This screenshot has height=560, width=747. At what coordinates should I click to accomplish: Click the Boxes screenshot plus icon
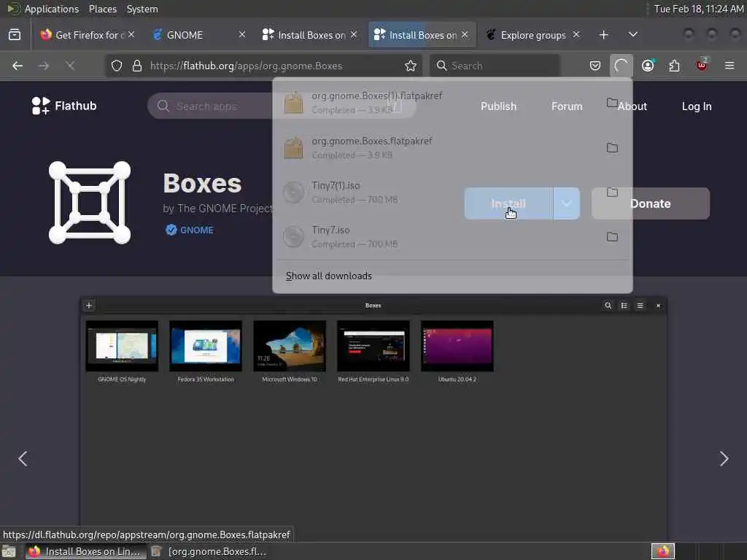coord(89,306)
